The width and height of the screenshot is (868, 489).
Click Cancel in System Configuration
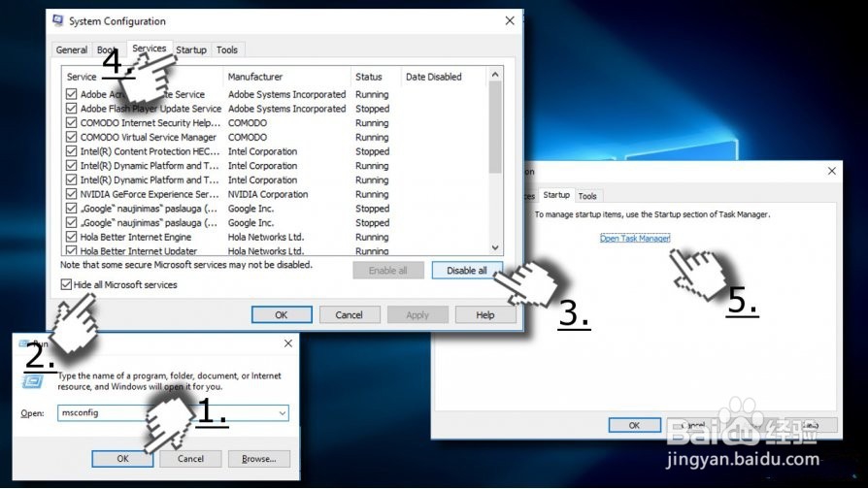click(349, 314)
